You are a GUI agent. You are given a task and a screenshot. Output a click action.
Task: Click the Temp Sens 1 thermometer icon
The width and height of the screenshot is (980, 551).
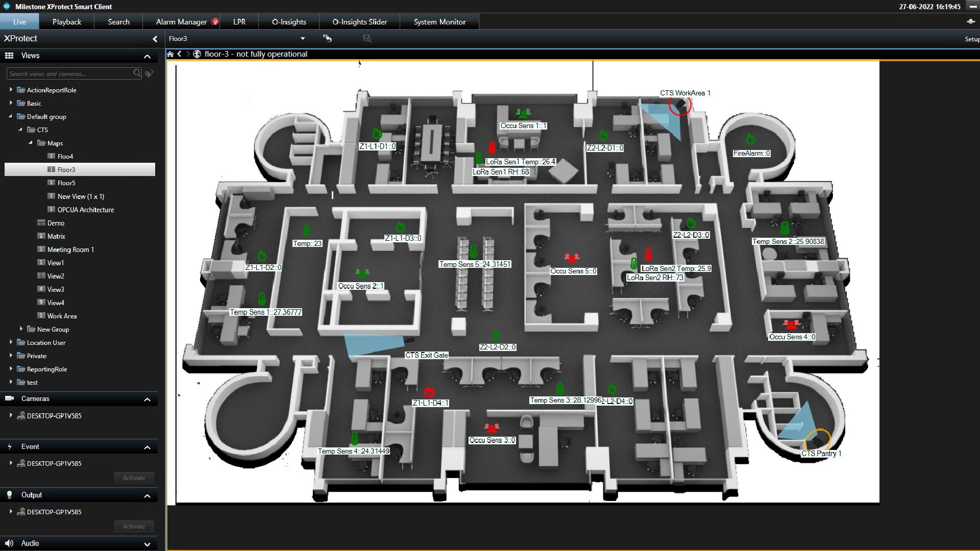click(262, 299)
